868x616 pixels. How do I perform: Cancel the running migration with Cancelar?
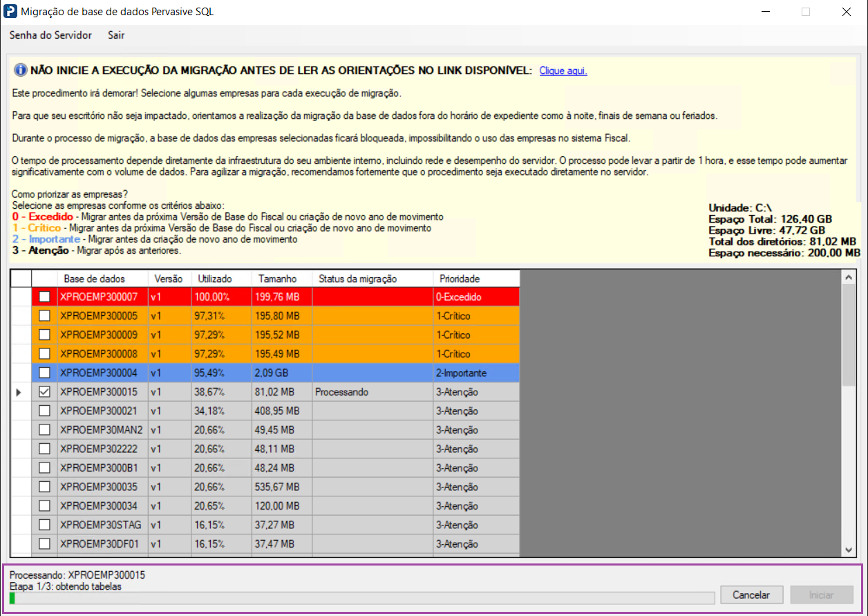[751, 595]
